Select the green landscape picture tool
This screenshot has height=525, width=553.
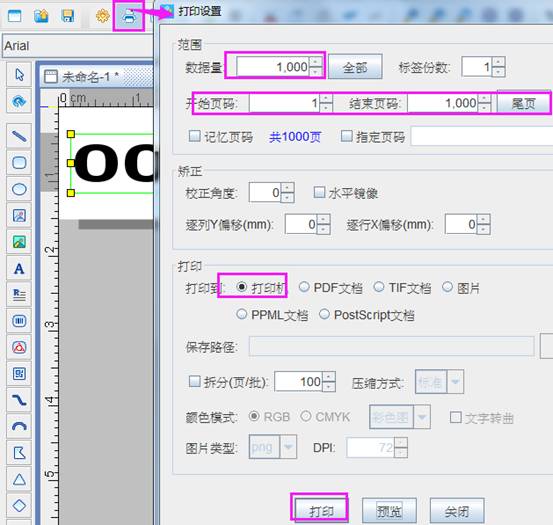tap(19, 242)
